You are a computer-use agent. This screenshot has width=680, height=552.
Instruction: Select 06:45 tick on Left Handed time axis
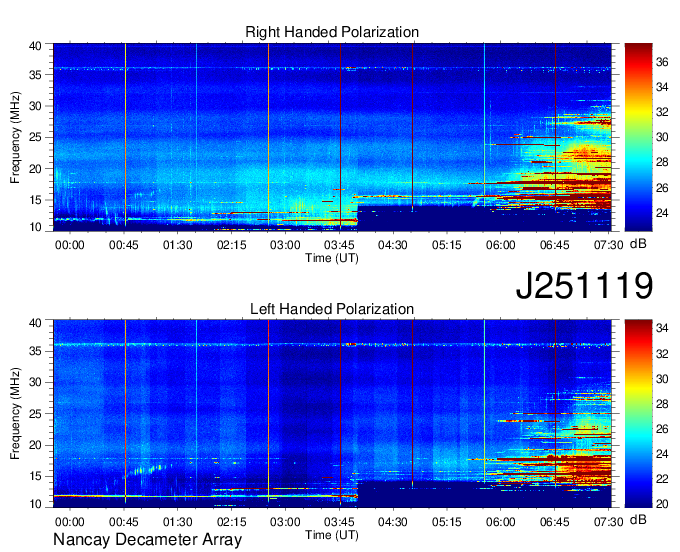[555, 521]
